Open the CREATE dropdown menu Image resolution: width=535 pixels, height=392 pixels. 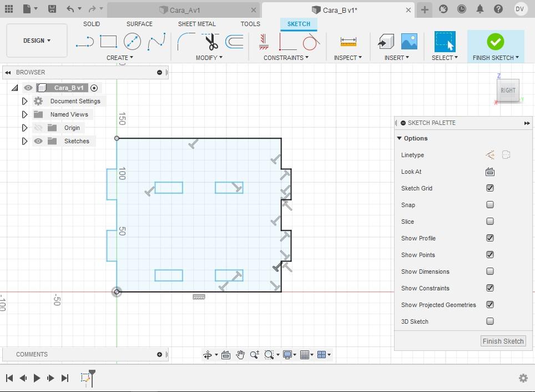tap(120, 58)
